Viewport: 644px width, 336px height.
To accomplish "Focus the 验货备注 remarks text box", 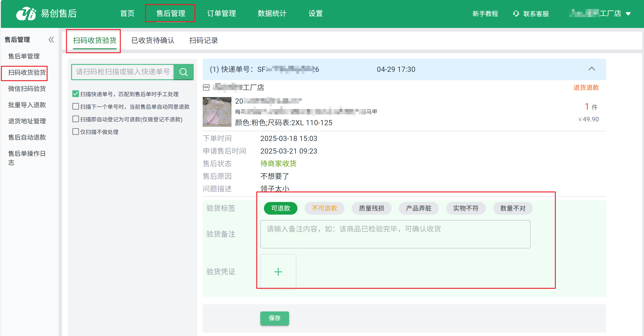I will pos(395,234).
